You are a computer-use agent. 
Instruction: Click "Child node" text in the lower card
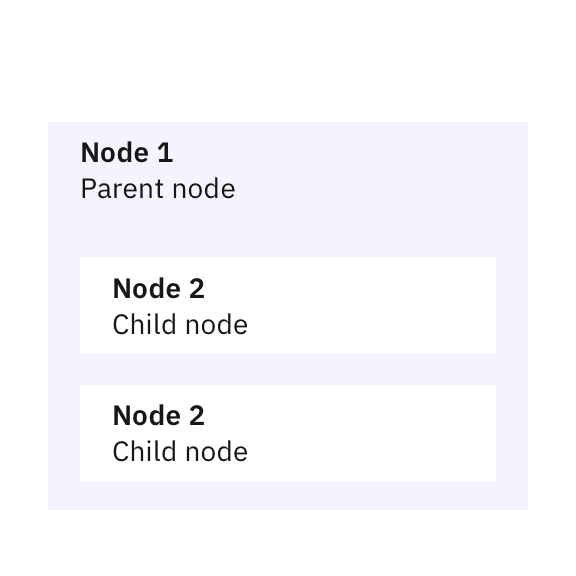(180, 452)
